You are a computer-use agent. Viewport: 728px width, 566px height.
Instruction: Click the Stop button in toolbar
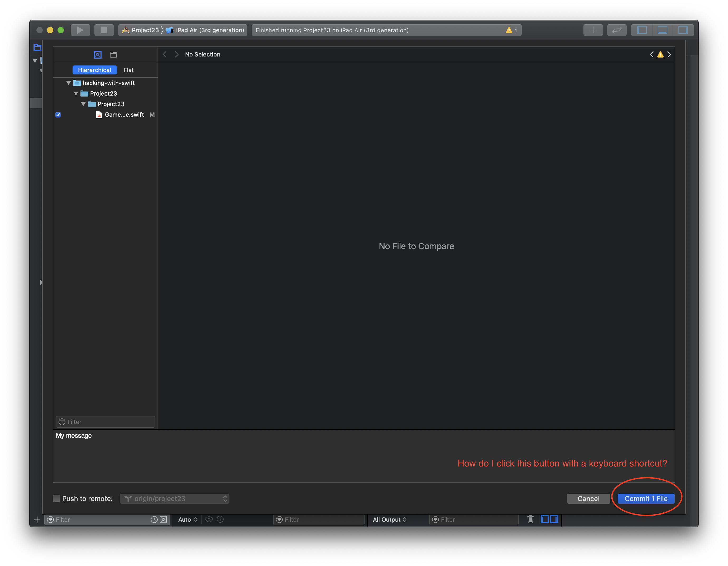pos(104,30)
